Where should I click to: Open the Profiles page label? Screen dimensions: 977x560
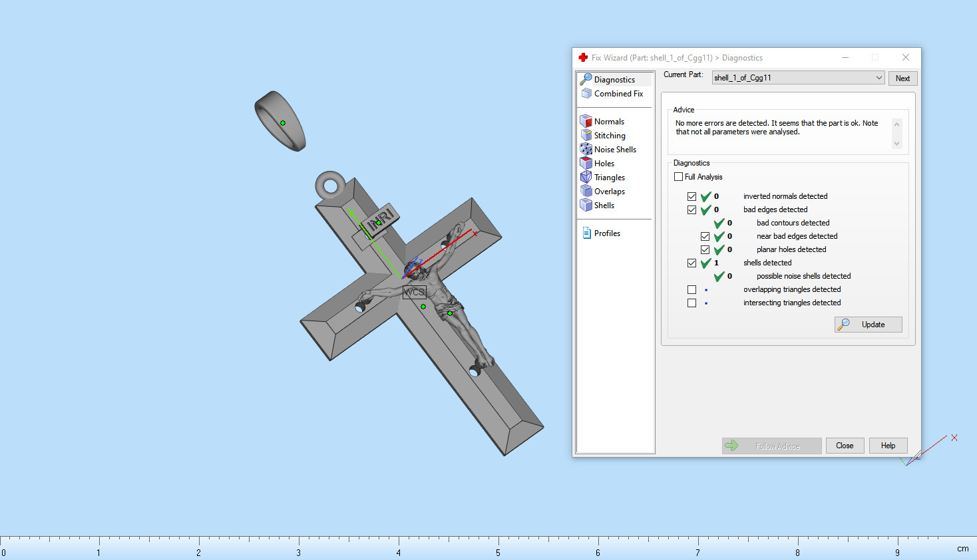coord(607,233)
